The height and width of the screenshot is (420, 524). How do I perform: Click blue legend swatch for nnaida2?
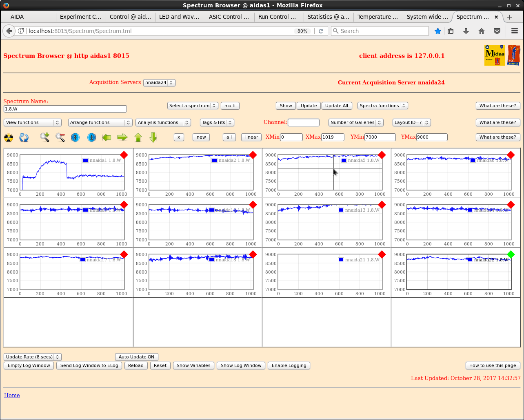pyautogui.click(x=214, y=160)
